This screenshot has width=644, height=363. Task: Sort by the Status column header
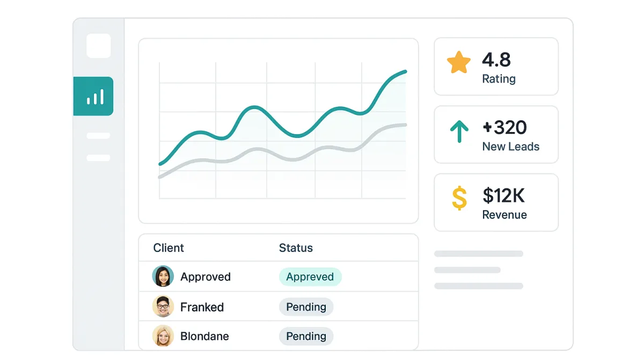pos(296,248)
